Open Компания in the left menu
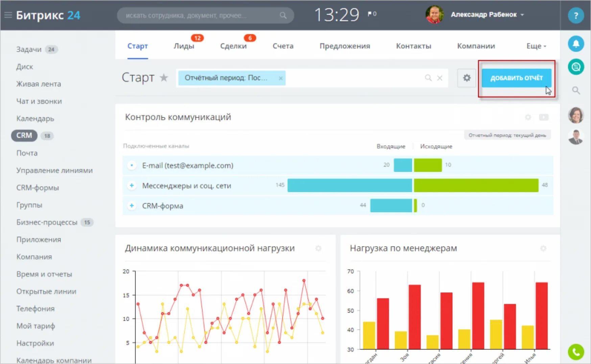Screen dimensions: 591x364 click(x=34, y=257)
